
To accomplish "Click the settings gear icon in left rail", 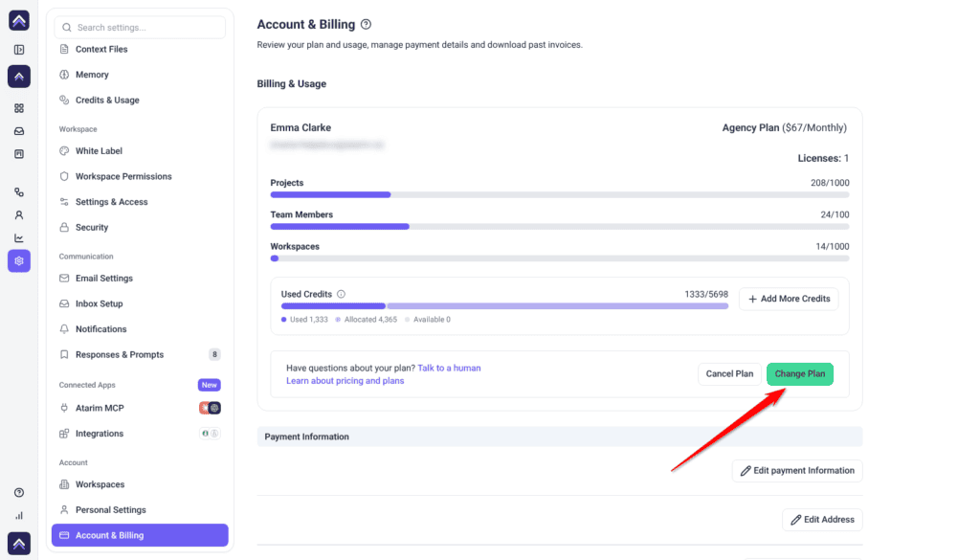I will pyautogui.click(x=19, y=261).
